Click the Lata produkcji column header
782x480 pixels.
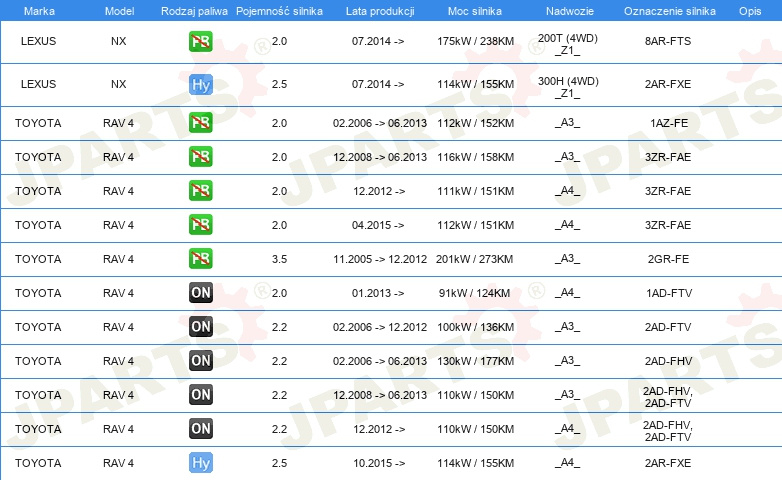[380, 11]
